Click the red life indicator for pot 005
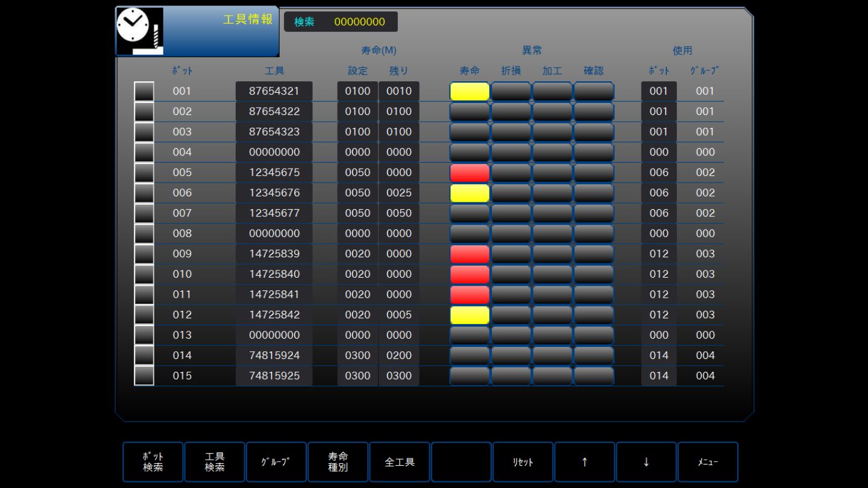The image size is (868, 488). tap(470, 173)
